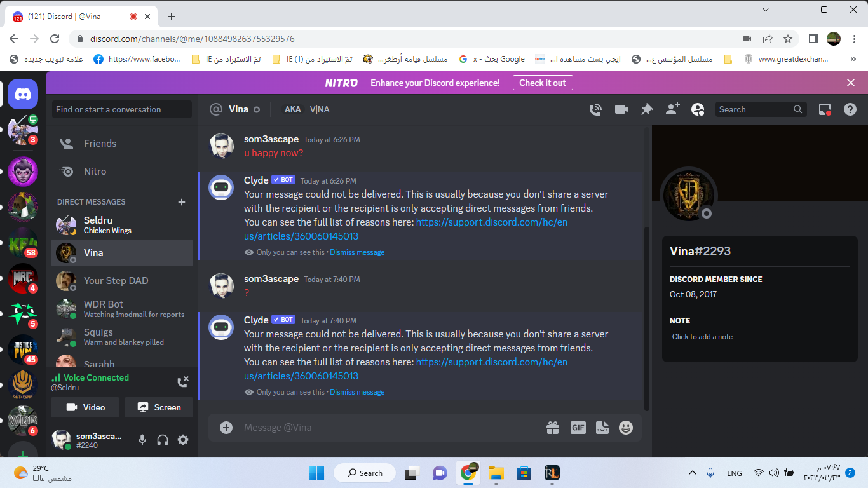Open the Justice PVM server icon
Screen dimensions: 868x488
click(x=23, y=349)
